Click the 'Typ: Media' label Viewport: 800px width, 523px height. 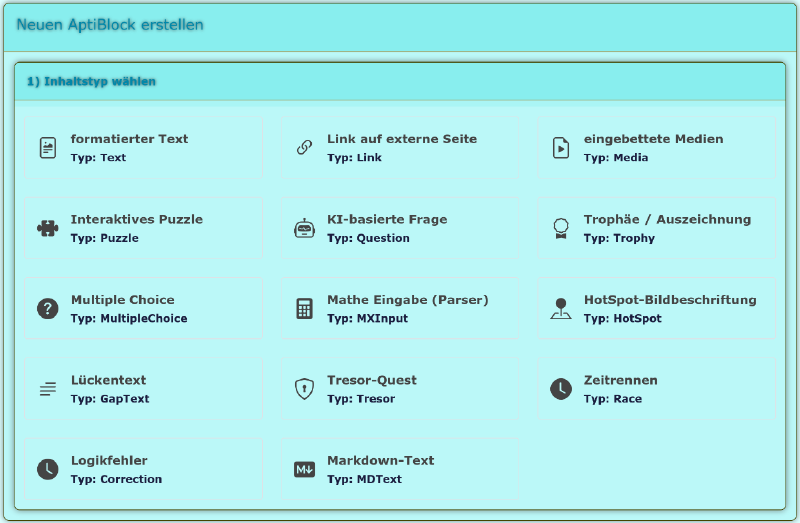tap(616, 158)
